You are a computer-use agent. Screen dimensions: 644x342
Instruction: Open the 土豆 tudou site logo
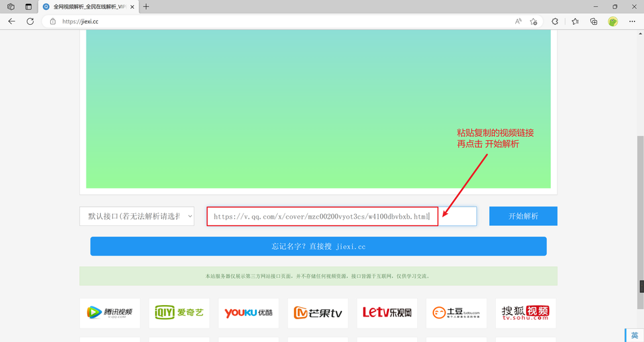456,313
